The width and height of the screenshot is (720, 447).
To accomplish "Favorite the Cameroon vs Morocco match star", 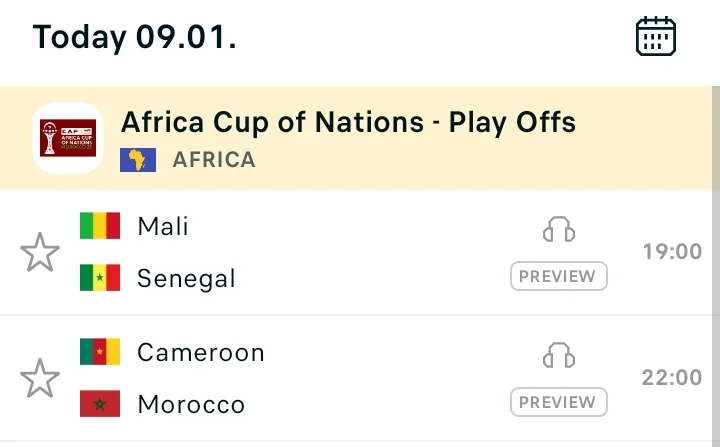I will [40, 379].
